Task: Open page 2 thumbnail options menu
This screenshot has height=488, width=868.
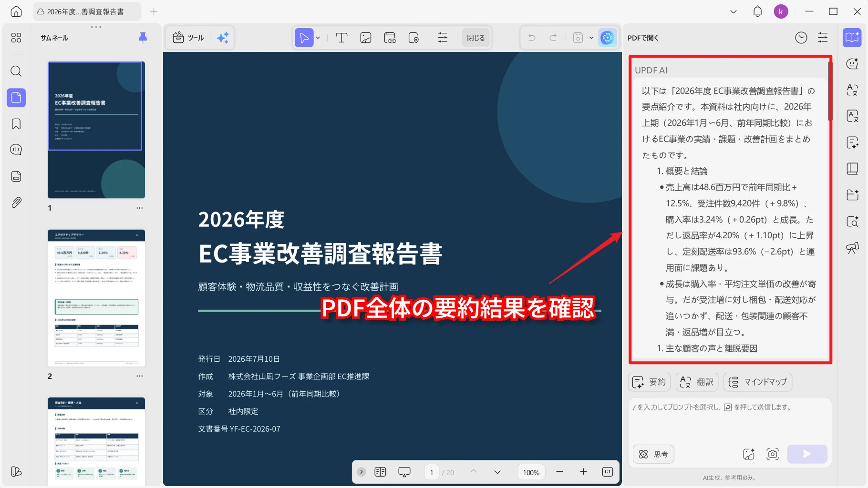Action: tap(139, 376)
